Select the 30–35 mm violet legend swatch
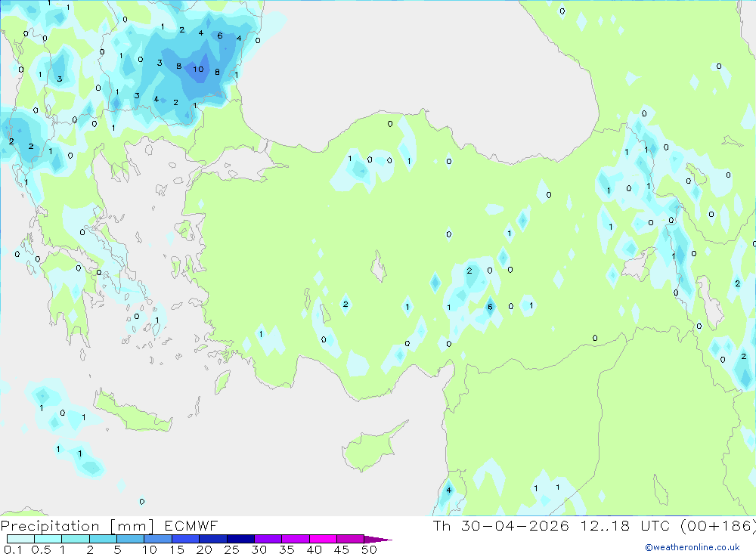The height and width of the screenshot is (554, 756). (x=268, y=539)
